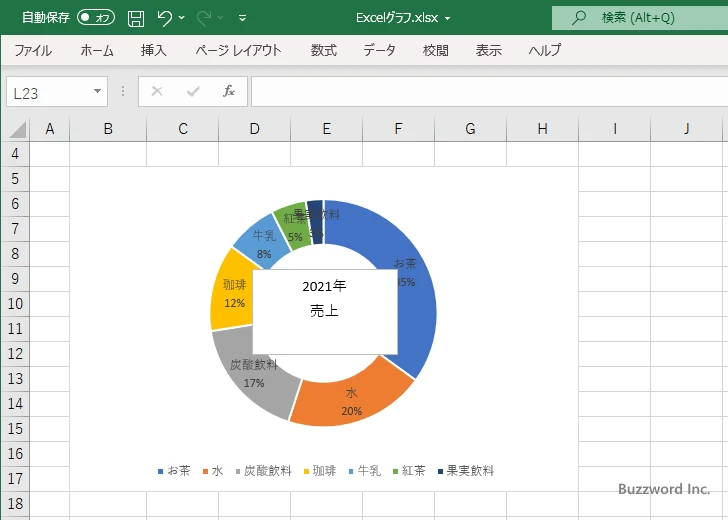Click the Select All corner triangle
The height and width of the screenshot is (520, 728).
click(x=18, y=130)
